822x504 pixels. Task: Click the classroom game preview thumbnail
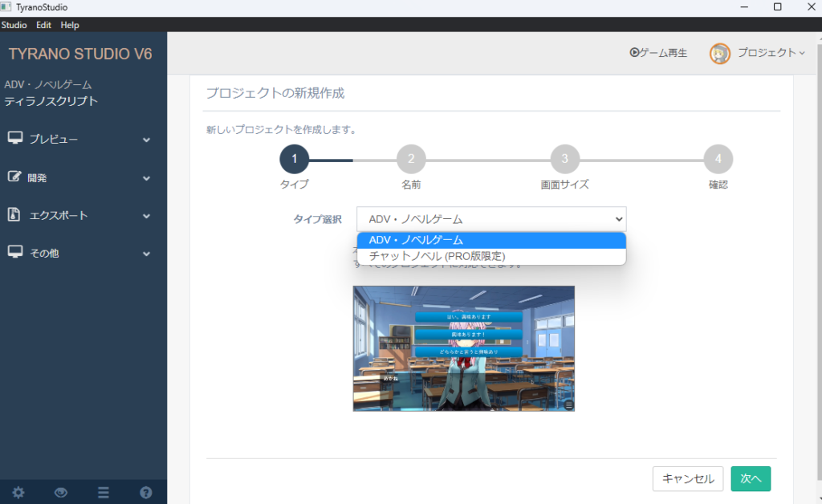click(x=463, y=348)
